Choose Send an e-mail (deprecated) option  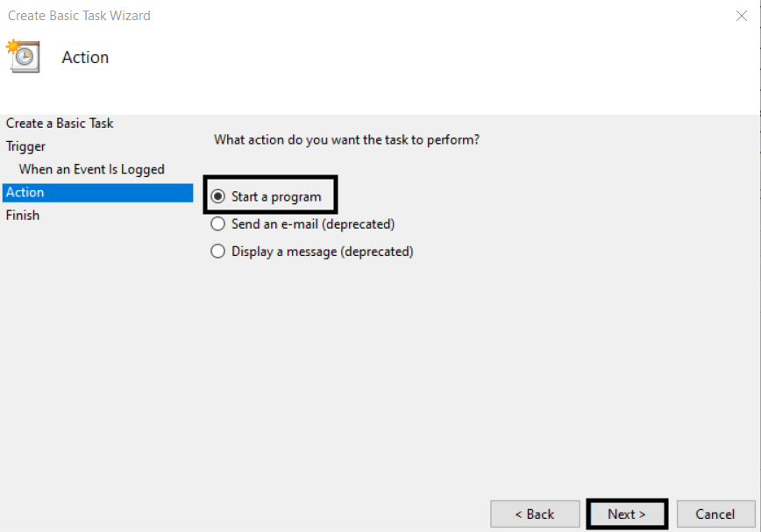pyautogui.click(x=218, y=224)
